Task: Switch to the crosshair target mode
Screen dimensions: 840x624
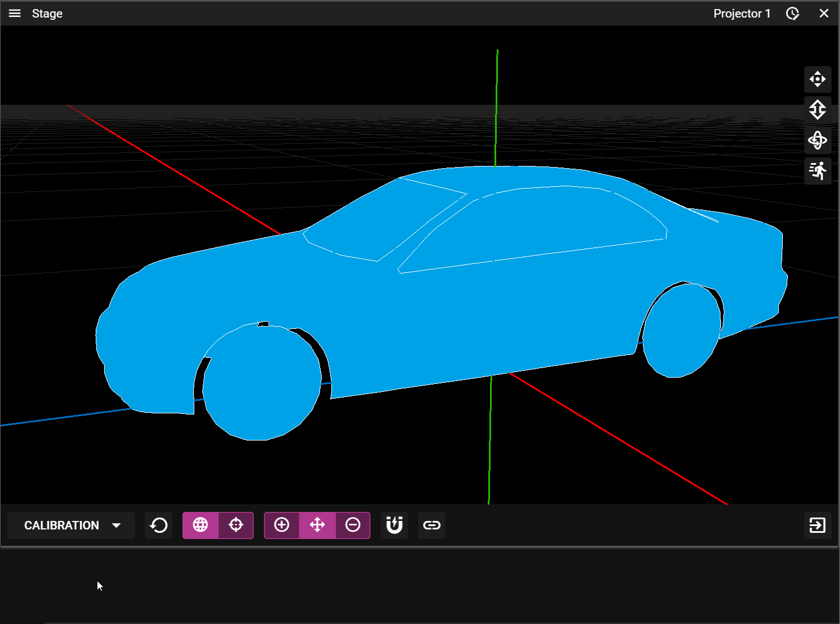Action: (x=236, y=525)
